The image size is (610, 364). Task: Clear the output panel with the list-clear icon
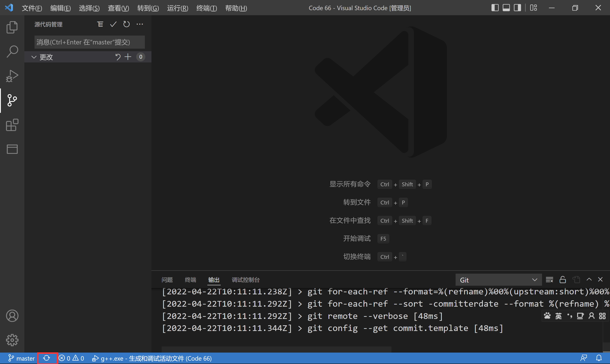coord(549,280)
